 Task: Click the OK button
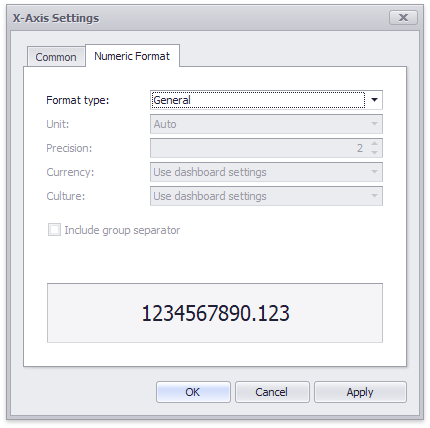pyautogui.click(x=193, y=392)
